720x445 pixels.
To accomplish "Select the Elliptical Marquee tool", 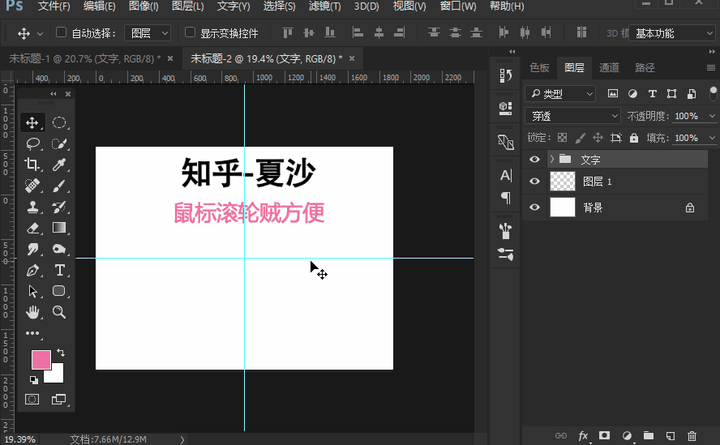I will [59, 123].
